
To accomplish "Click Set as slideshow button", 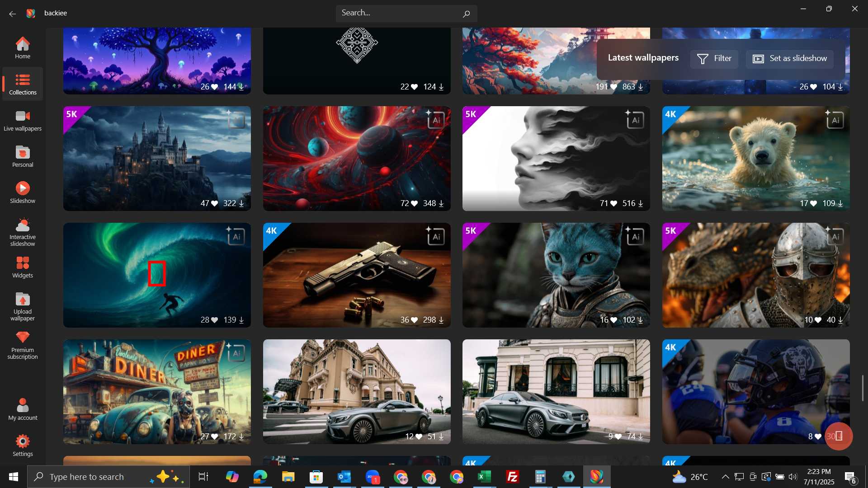I will click(x=789, y=59).
